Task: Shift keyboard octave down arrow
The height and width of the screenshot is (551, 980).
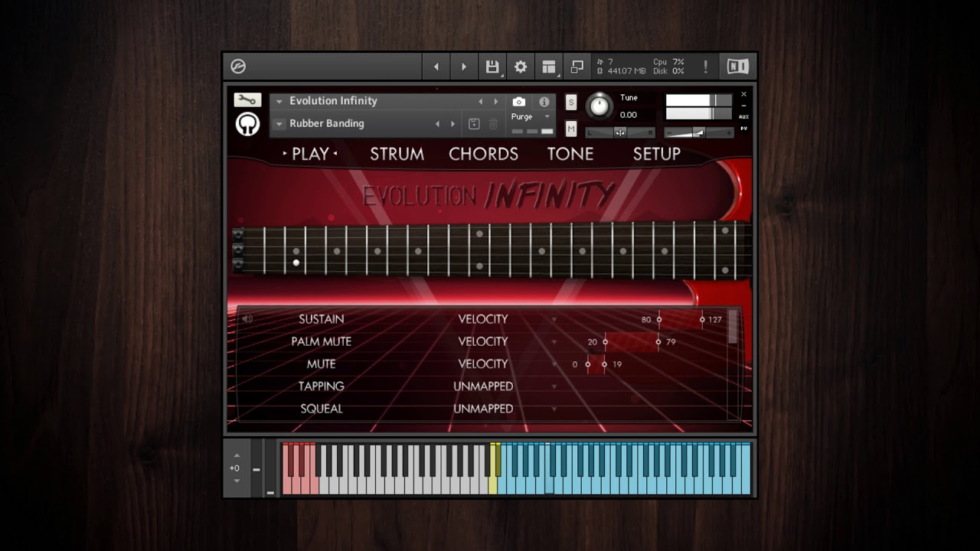Action: 237,481
